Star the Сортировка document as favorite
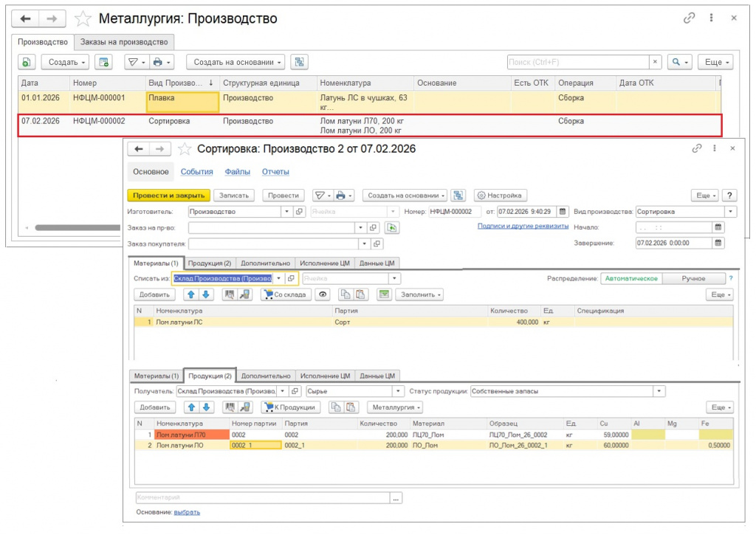Screen dimensions: 756x535 click(x=185, y=149)
